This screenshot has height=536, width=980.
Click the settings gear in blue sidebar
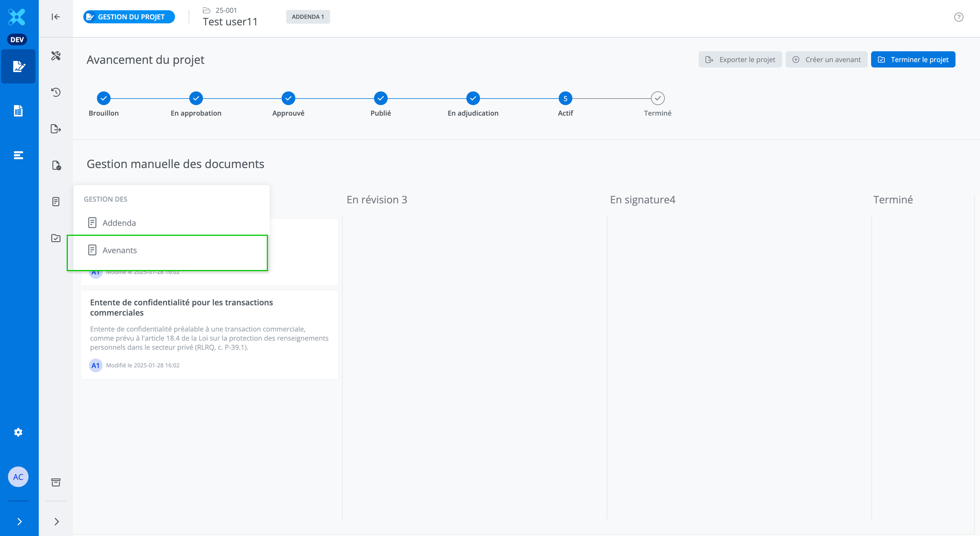18,432
